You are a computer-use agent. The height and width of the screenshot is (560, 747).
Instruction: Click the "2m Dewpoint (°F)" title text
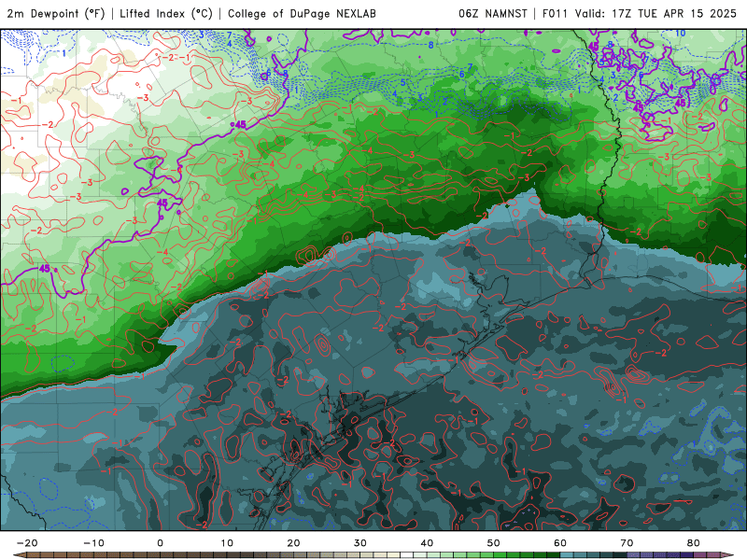tap(56, 14)
